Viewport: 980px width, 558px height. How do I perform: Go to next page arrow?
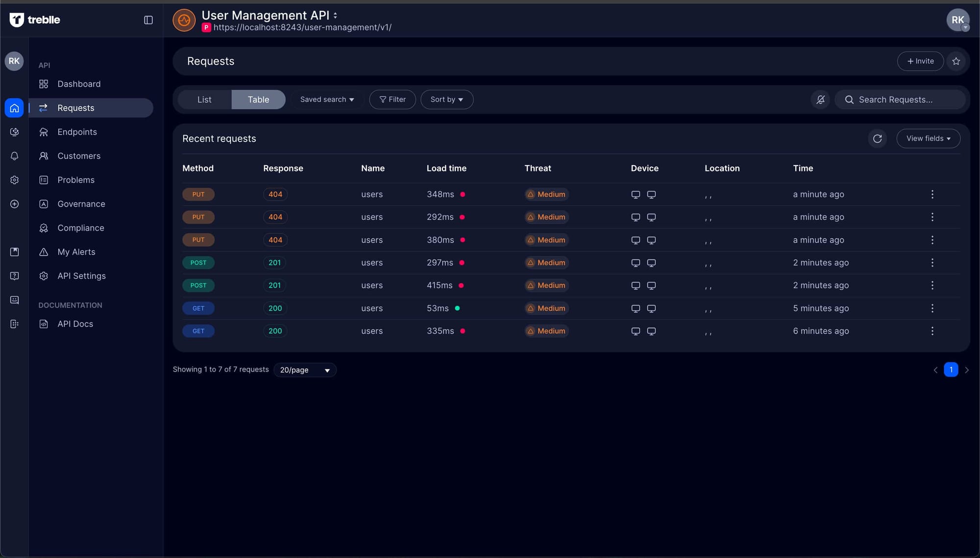click(967, 370)
